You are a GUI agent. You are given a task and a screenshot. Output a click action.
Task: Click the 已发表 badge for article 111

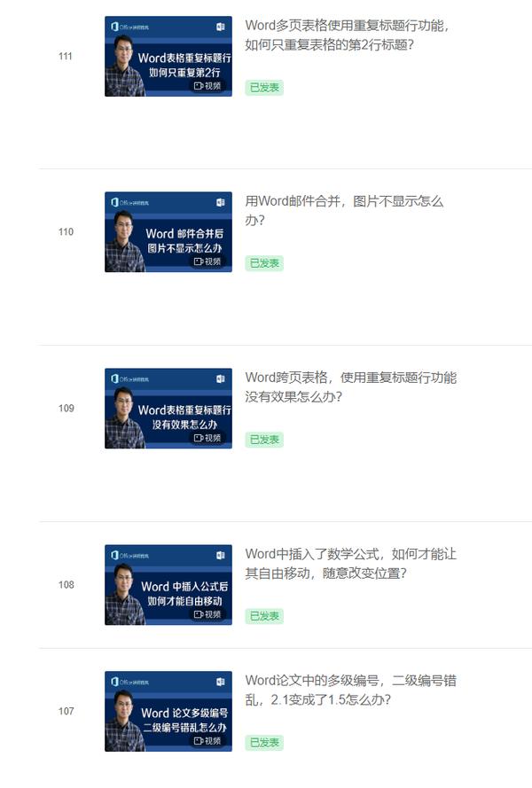click(x=264, y=88)
